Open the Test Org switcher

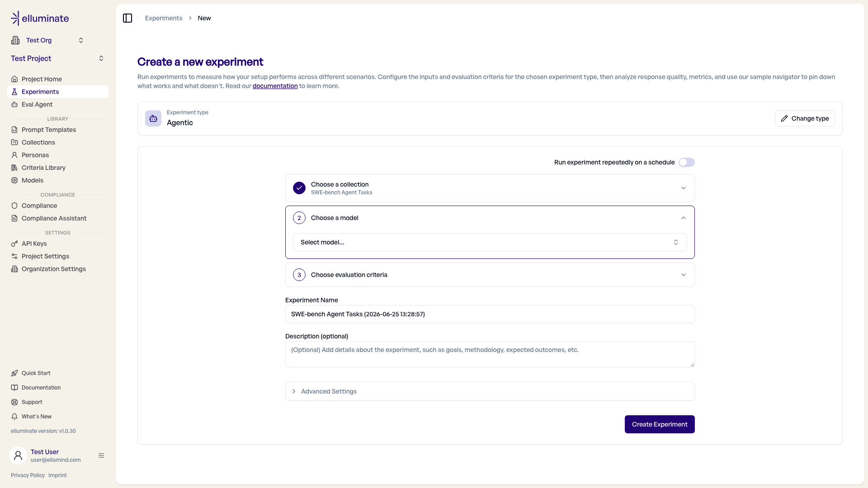[x=47, y=40]
